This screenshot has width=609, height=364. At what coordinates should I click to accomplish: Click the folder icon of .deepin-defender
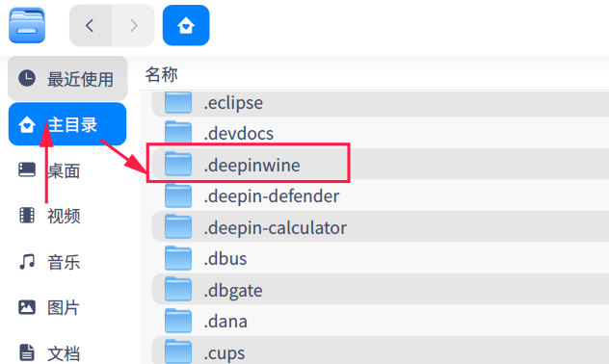178,195
